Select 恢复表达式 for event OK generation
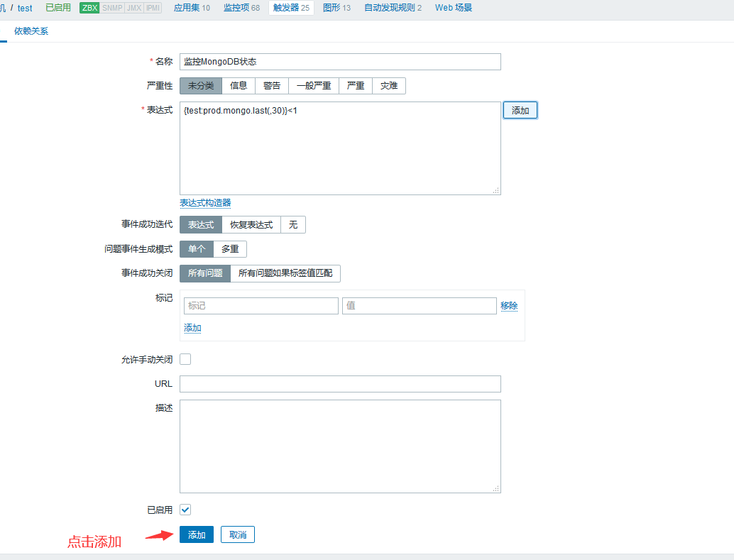734x560 pixels. point(251,225)
